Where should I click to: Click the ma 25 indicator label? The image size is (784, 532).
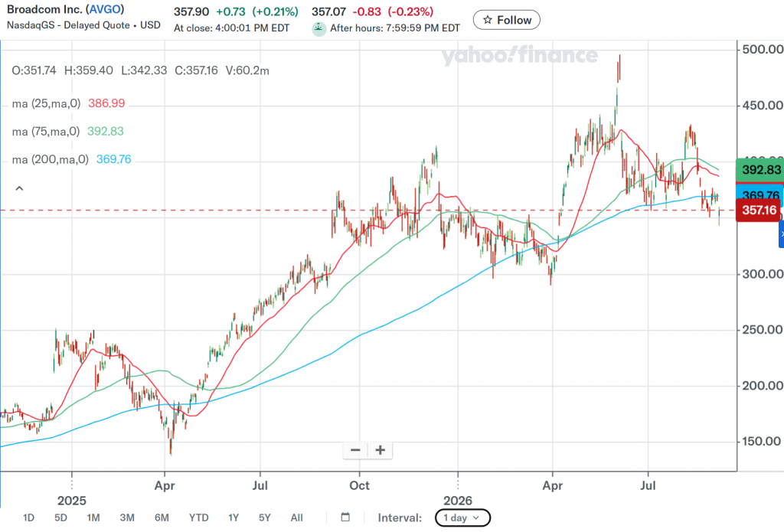[46, 103]
